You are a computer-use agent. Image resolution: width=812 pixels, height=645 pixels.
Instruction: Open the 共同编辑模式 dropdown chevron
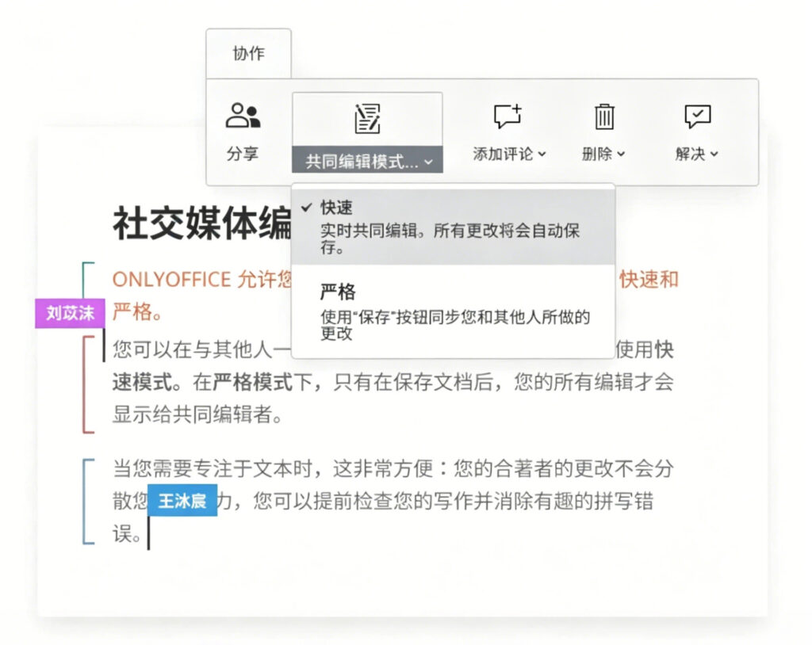428,161
